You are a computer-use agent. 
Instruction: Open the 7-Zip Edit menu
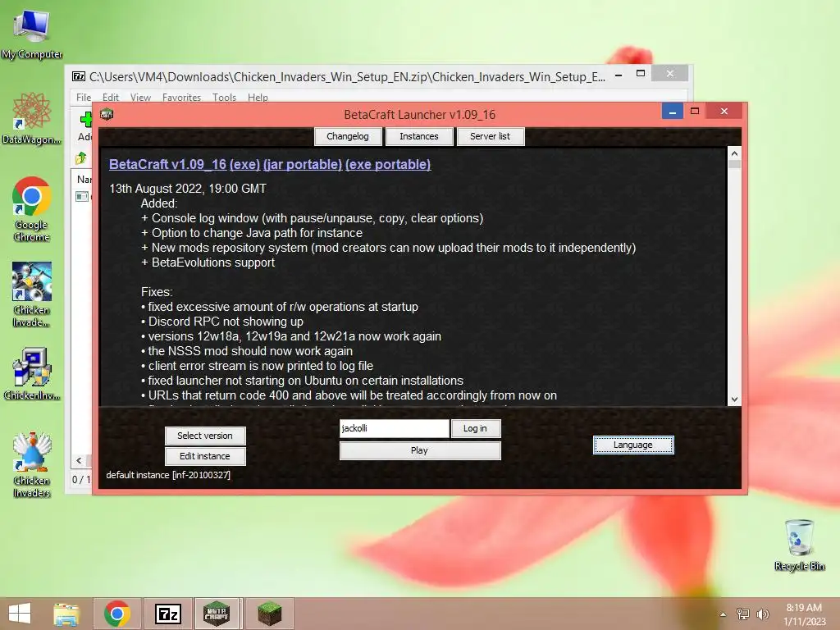pos(111,98)
